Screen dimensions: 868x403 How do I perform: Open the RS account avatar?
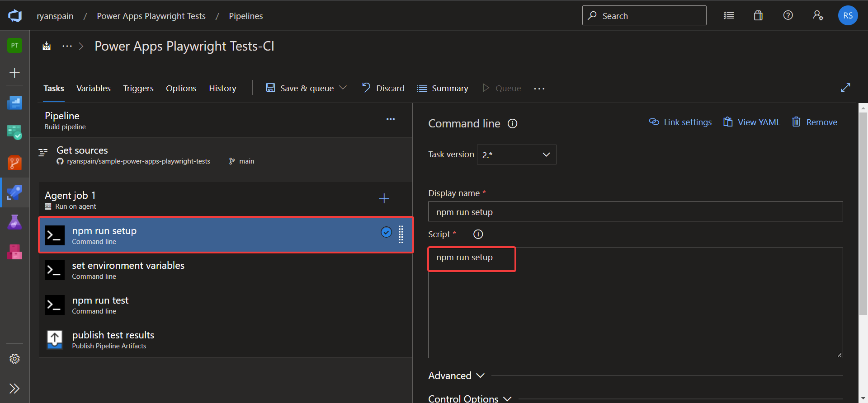click(x=848, y=15)
